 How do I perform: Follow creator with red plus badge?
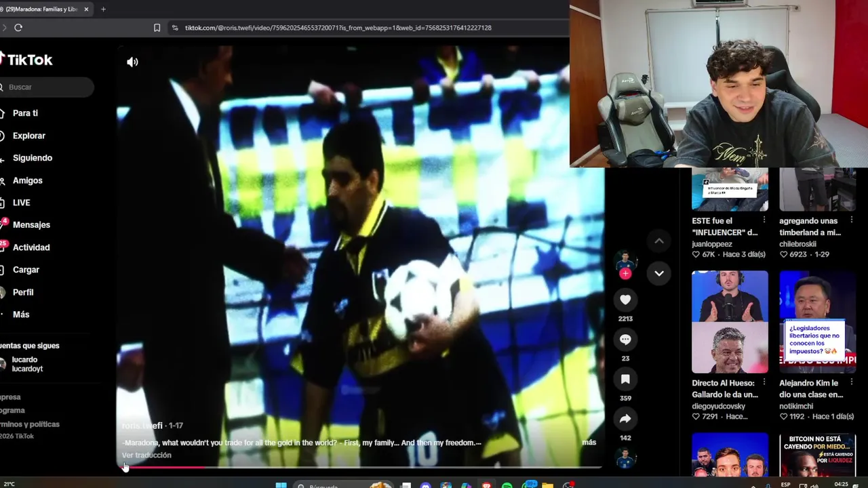coord(625,273)
